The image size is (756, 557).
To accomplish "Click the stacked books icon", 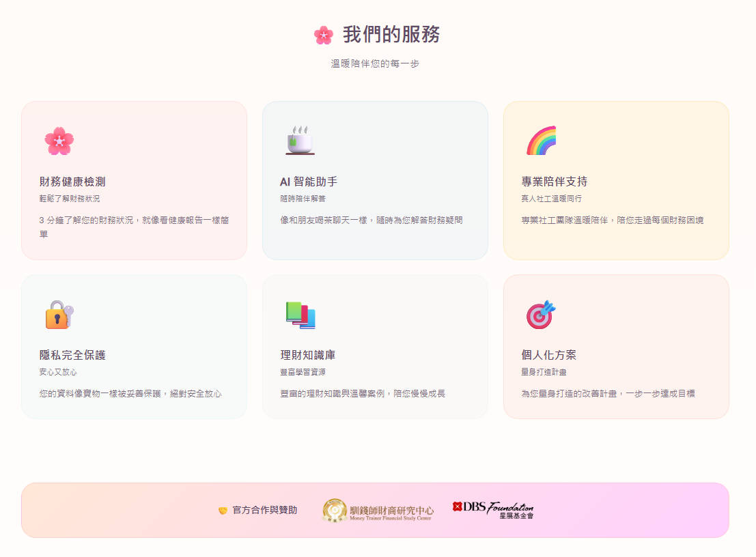I will (x=300, y=315).
